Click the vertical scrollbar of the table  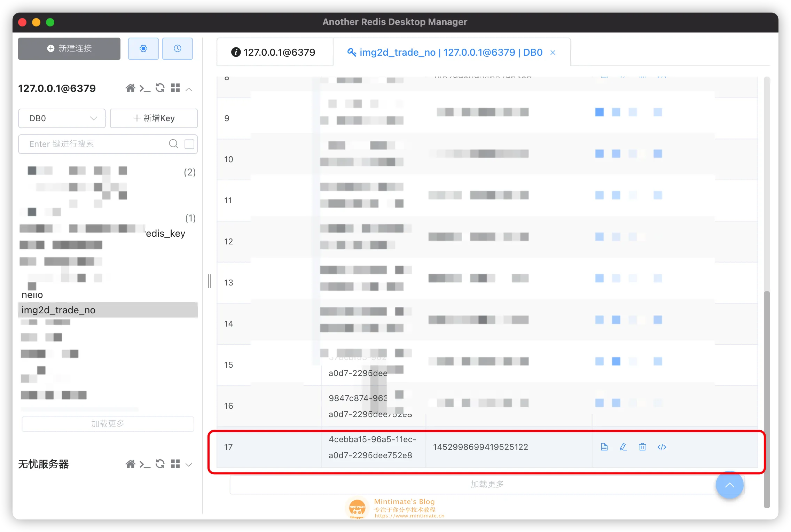coord(767,399)
